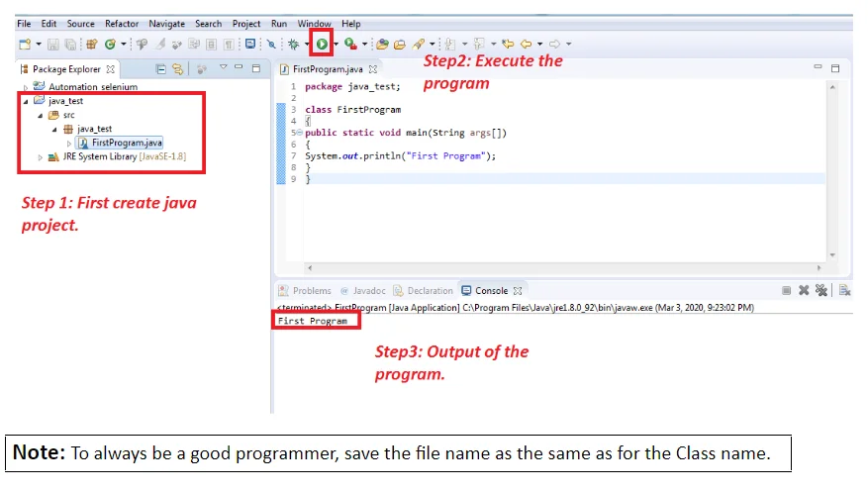
Task: Close the FirstProgram.java editor tab
Action: (373, 69)
